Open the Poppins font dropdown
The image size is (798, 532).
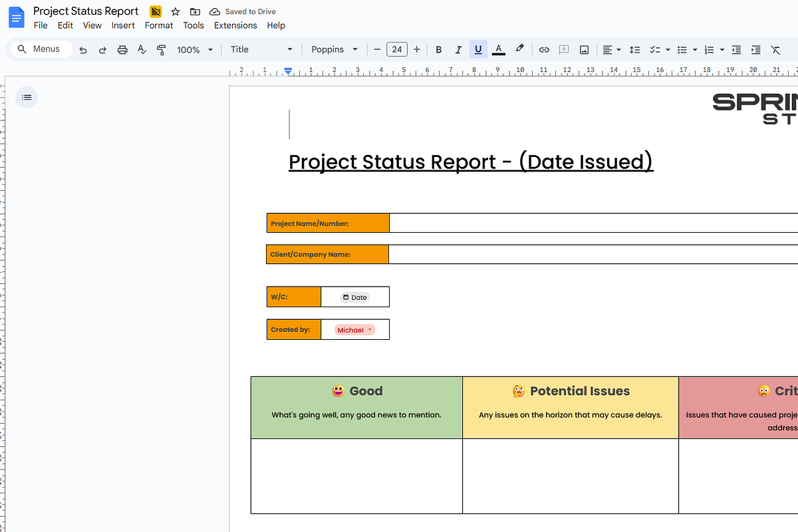pos(334,50)
